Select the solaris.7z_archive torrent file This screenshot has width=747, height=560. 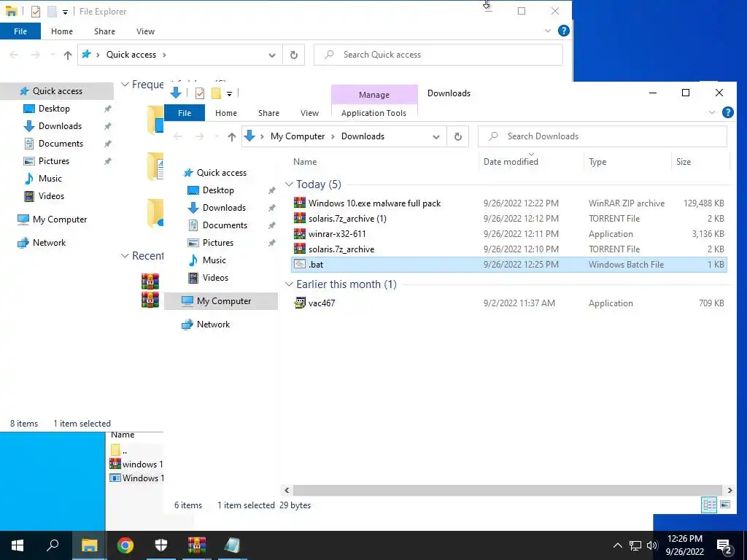[x=508, y=249]
